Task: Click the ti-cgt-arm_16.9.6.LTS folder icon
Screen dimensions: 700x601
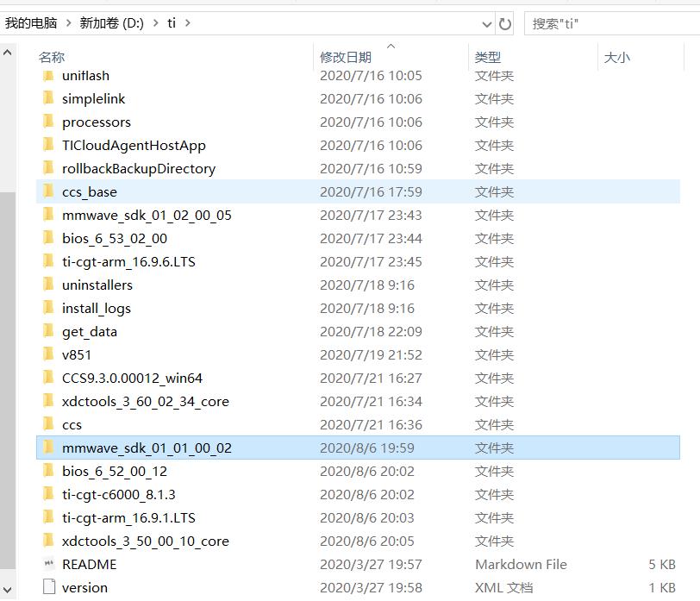Action: point(48,261)
